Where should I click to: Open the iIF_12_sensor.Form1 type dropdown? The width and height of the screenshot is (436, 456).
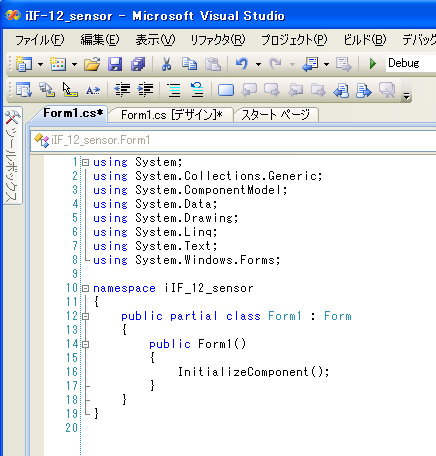coord(233,140)
